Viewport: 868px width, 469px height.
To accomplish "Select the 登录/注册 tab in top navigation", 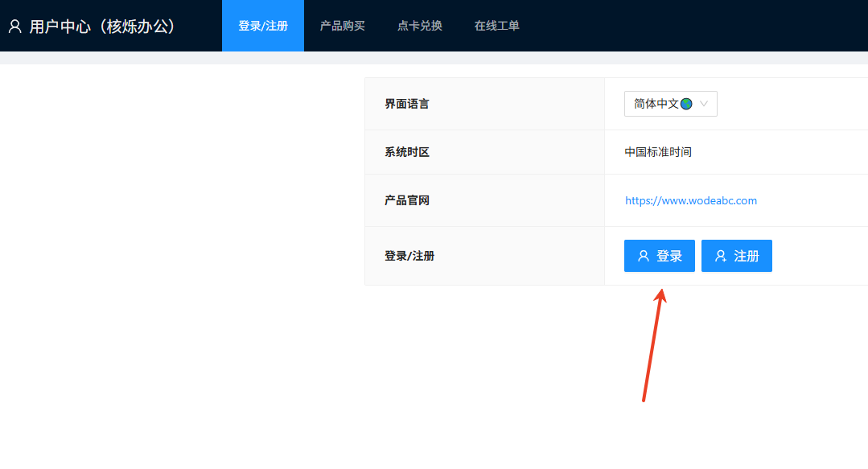I will [x=263, y=26].
